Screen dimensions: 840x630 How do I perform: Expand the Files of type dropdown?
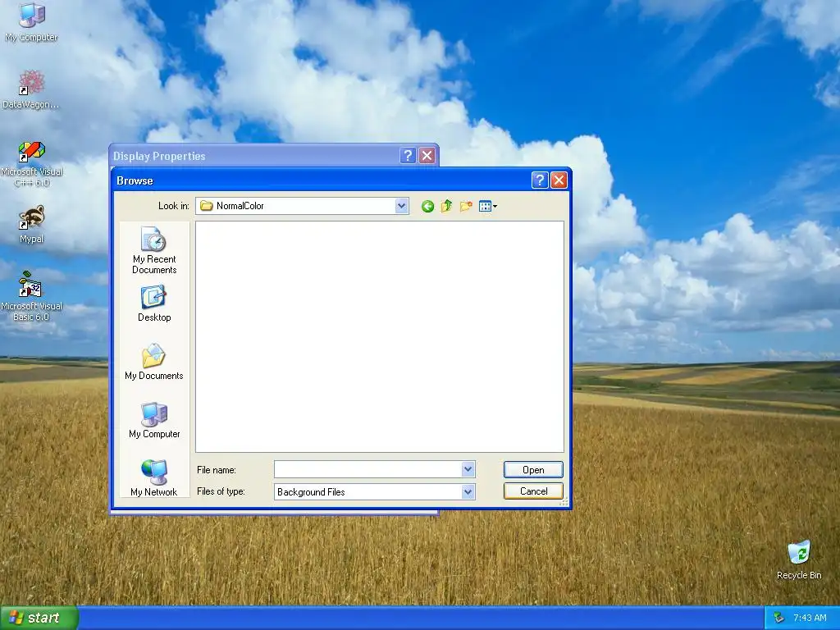click(x=468, y=491)
